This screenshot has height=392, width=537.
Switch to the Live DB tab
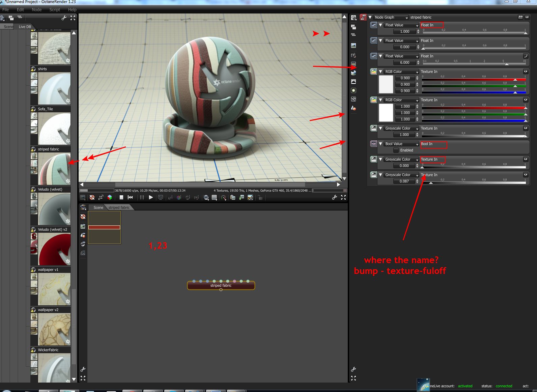pos(25,27)
